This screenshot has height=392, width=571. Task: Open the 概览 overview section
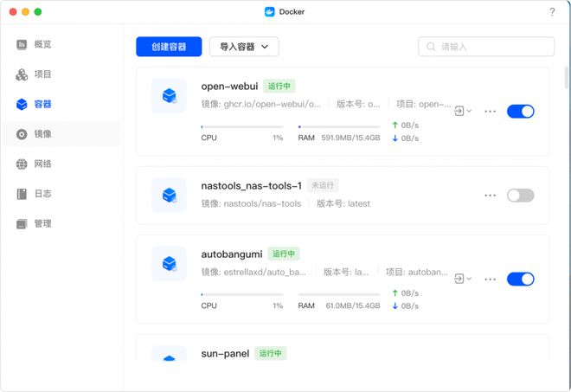61,44
